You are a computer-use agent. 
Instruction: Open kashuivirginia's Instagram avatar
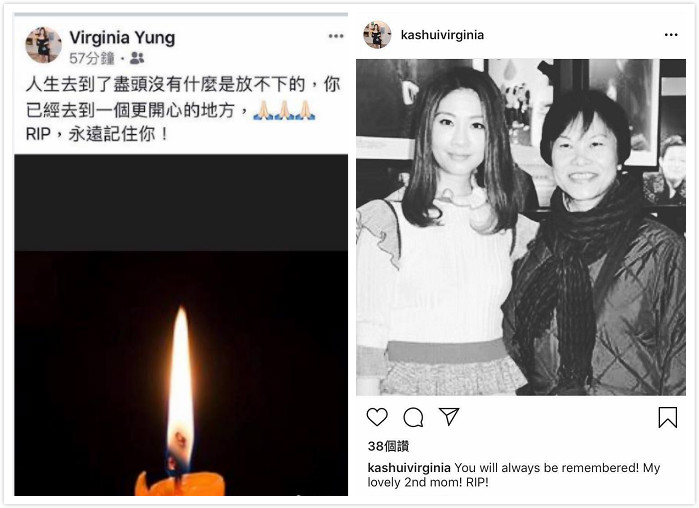tap(377, 34)
